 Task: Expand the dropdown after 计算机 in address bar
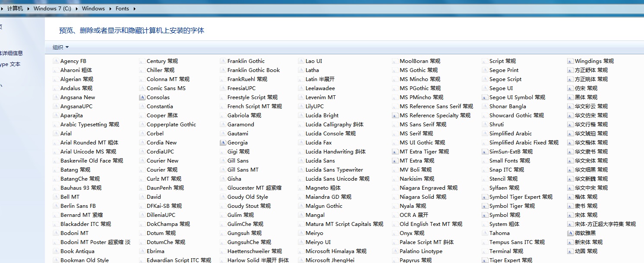pyautogui.click(x=28, y=8)
